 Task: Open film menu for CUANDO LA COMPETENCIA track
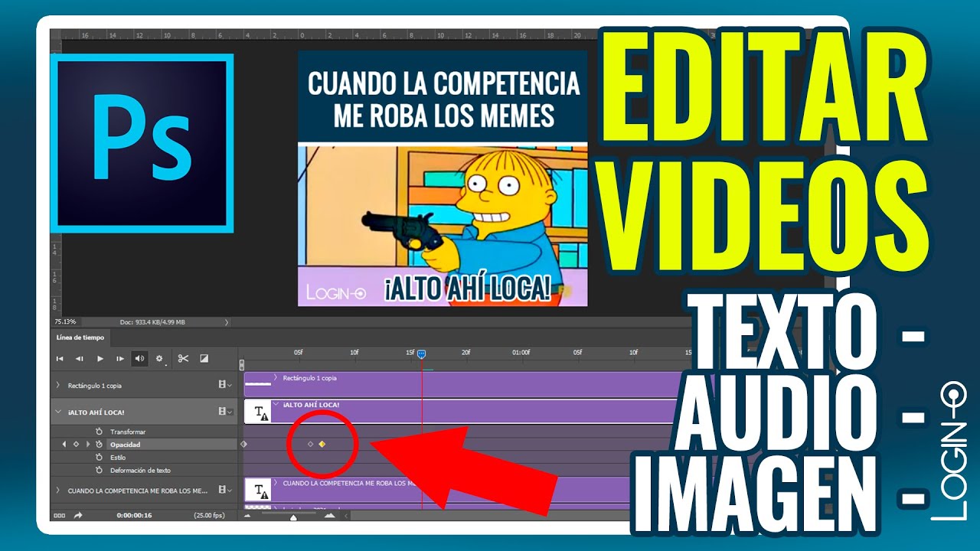[x=225, y=490]
